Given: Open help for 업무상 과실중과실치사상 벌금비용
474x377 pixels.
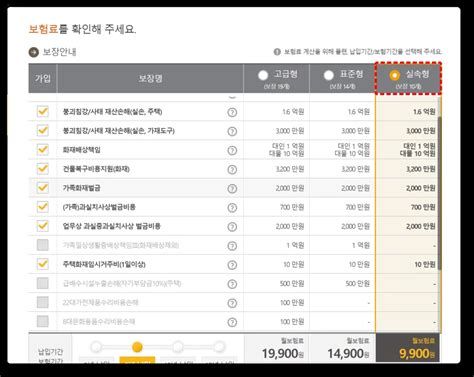Looking at the screenshot, I should [x=232, y=227].
